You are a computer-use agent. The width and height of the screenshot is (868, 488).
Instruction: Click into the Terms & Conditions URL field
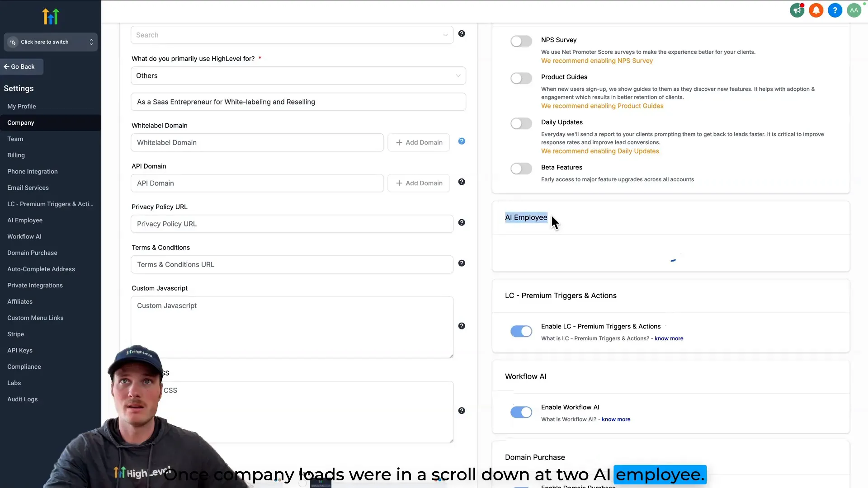pos(292,264)
